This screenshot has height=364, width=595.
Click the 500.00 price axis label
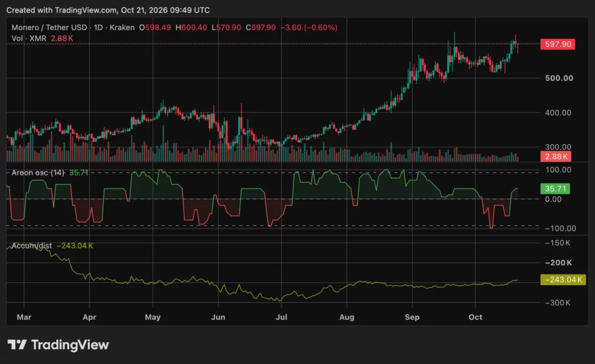pos(559,78)
